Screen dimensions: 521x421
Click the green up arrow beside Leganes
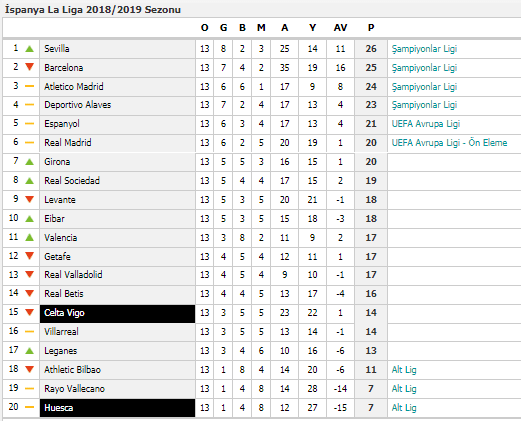pyautogui.click(x=30, y=350)
